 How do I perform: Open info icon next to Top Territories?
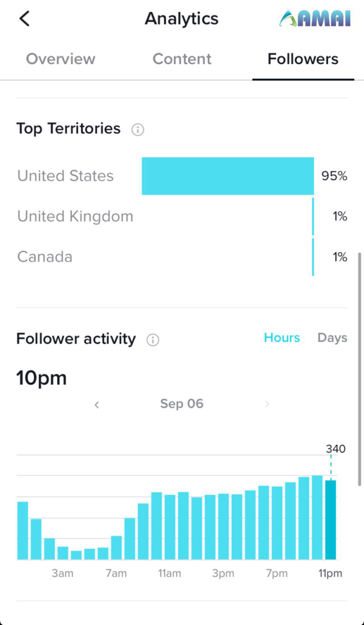137,130
